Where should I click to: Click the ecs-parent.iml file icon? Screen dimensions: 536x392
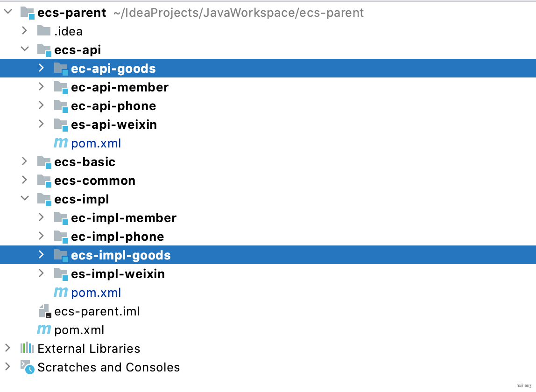tap(44, 311)
